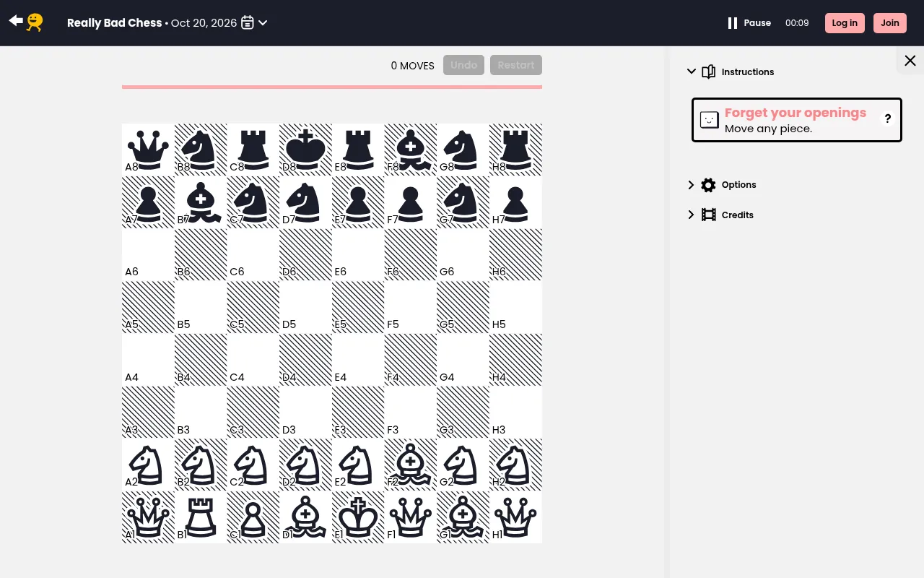Screen dimensions: 924x578
Task: Click the empty D5 square
Action: point(305,307)
